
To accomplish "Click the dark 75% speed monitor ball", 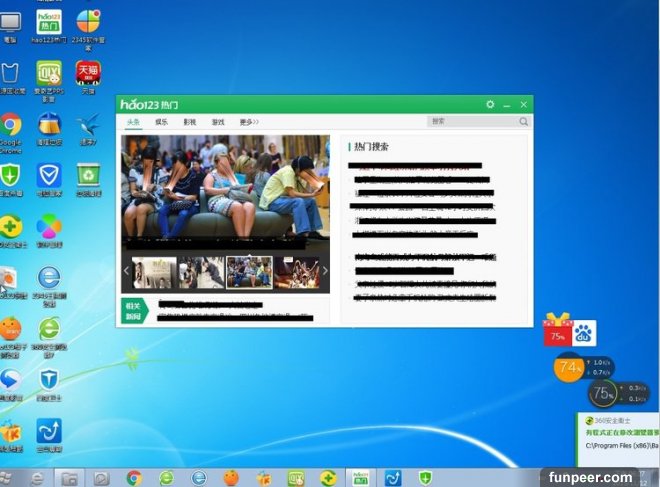I will coord(602,392).
